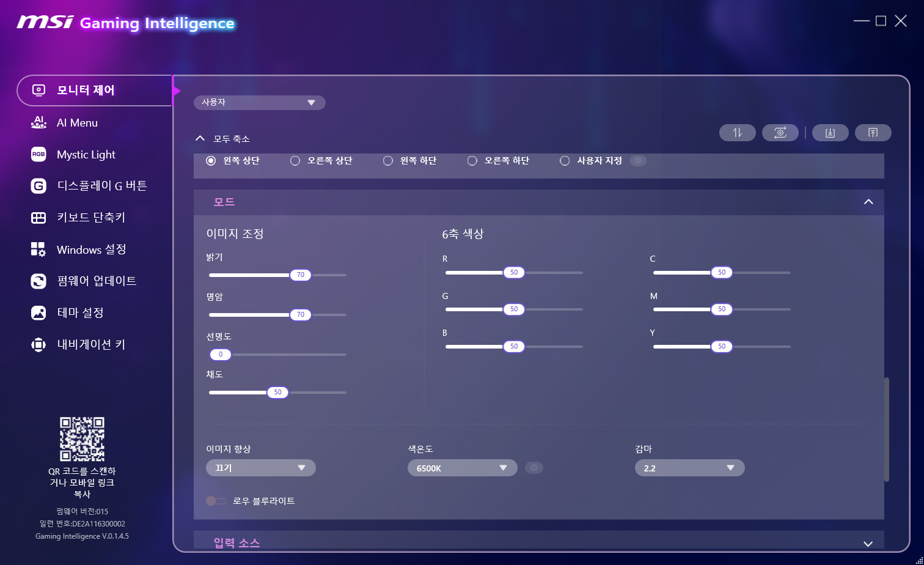
Task: Toggle switch next to 사용자 지정
Action: (638, 161)
